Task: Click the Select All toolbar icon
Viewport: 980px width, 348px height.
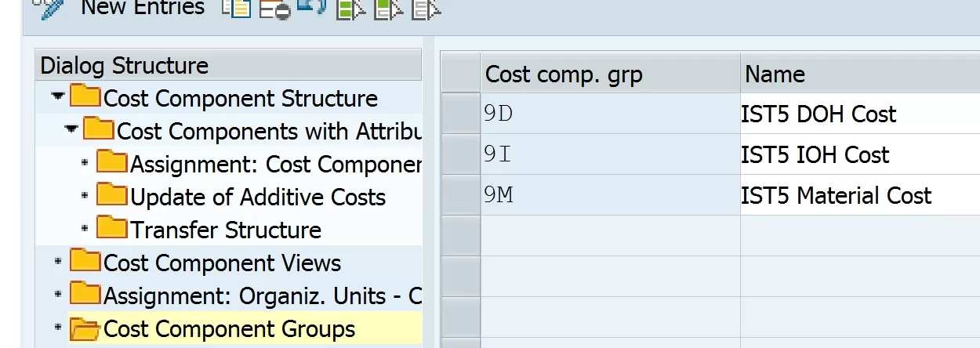Action: click(350, 9)
